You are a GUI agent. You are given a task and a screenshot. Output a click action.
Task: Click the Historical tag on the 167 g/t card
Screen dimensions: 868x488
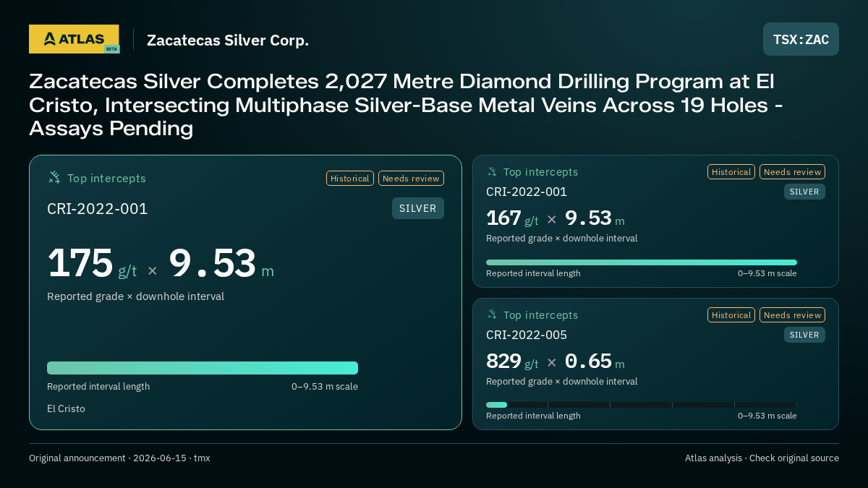click(x=731, y=172)
